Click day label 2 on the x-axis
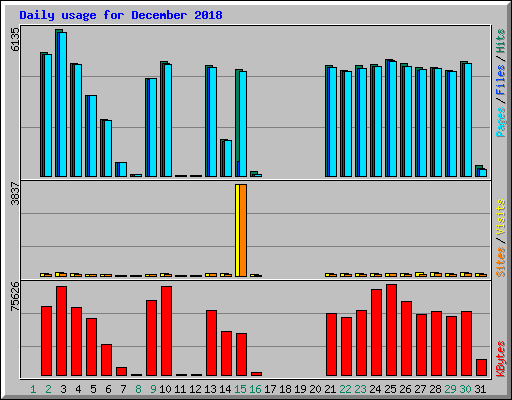 (x=48, y=389)
